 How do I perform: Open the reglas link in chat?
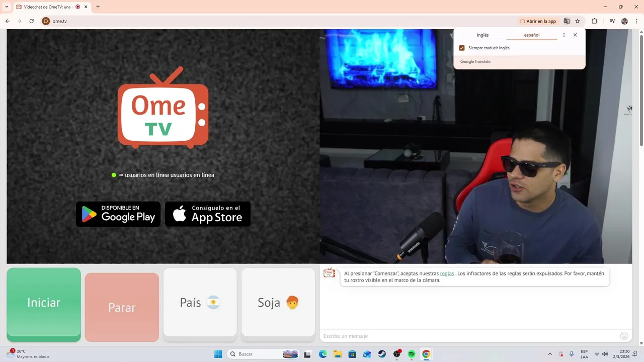[447, 274]
